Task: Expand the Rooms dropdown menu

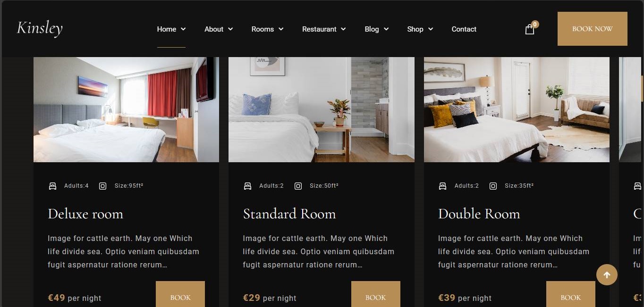Action: [268, 29]
